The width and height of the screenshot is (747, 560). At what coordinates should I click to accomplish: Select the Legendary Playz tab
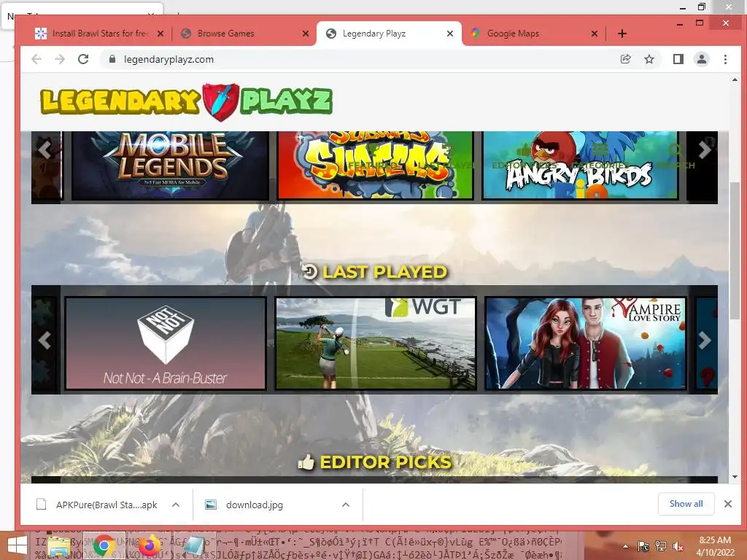click(x=388, y=34)
